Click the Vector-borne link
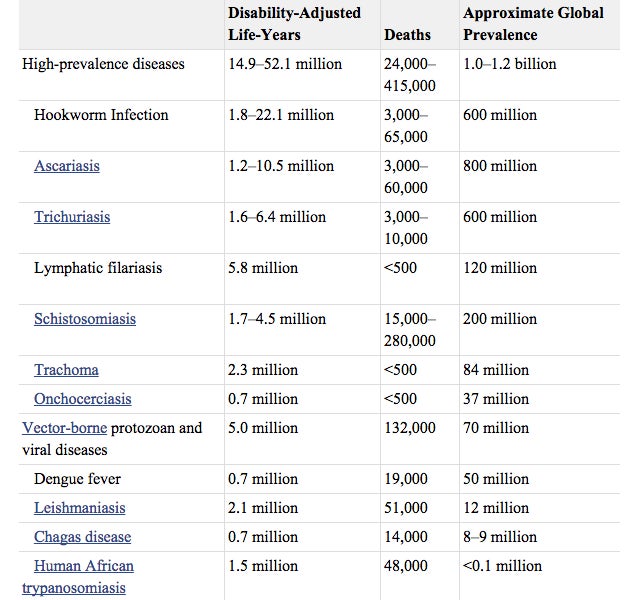This screenshot has width=640, height=600. [64, 428]
